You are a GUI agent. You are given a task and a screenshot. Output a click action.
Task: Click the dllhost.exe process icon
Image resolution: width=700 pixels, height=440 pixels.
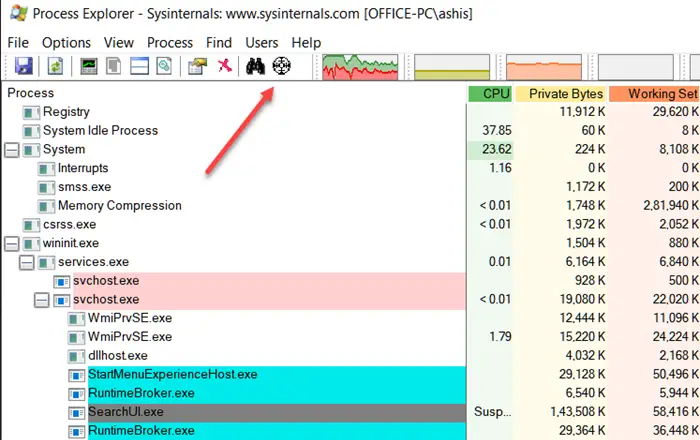76,356
